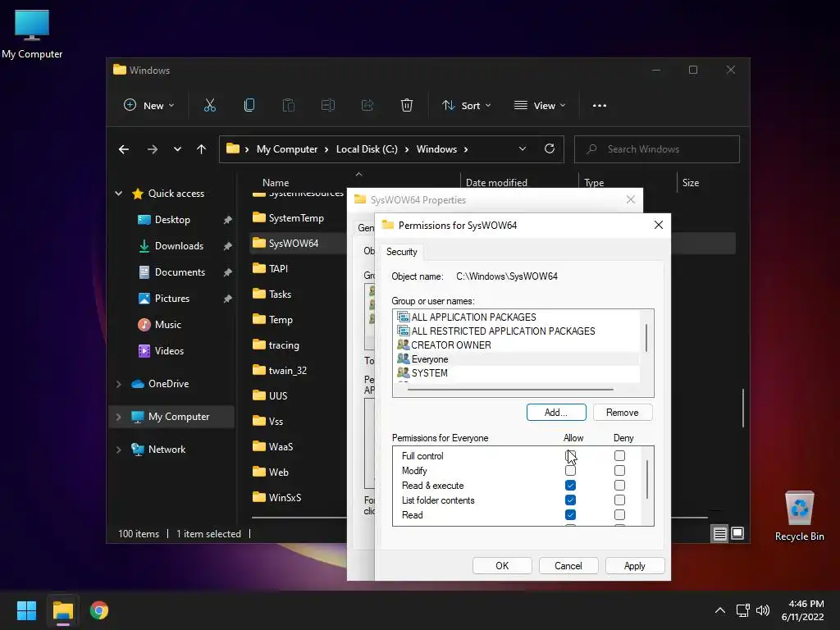The image size is (840, 630).
Task: Click the Delete trash icon in toolbar
Action: click(407, 106)
